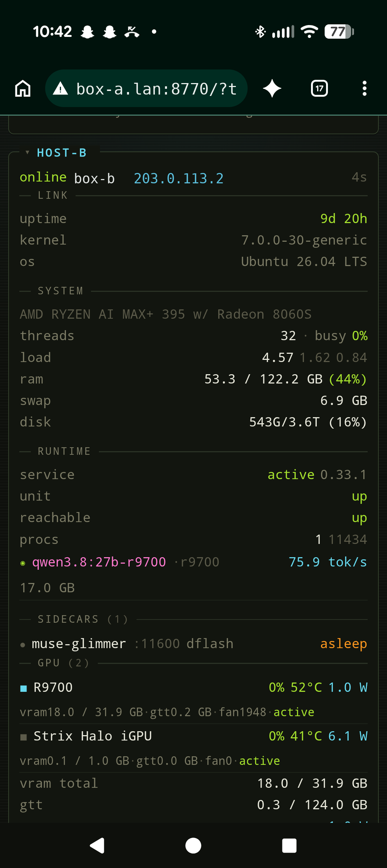Tap the muse-glimmer sidecar name

click(79, 643)
